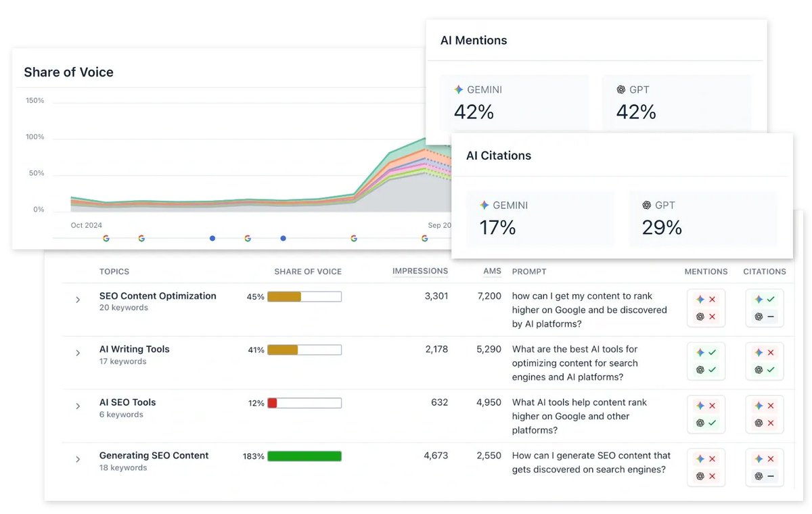Click the GPT icon in AI Mentions card
The height and width of the screenshot is (514, 812).
[x=621, y=89]
